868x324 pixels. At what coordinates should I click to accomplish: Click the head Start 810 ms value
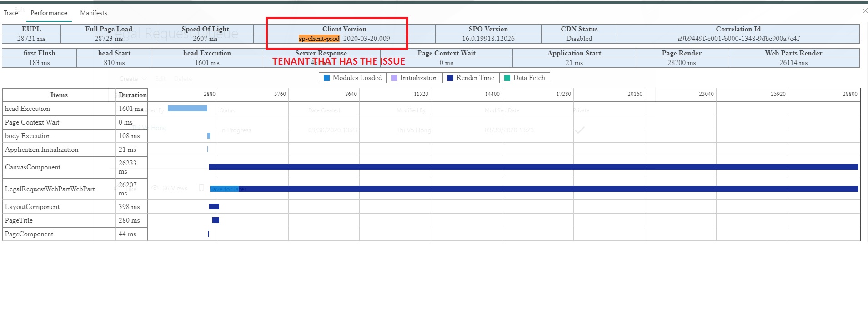point(114,63)
